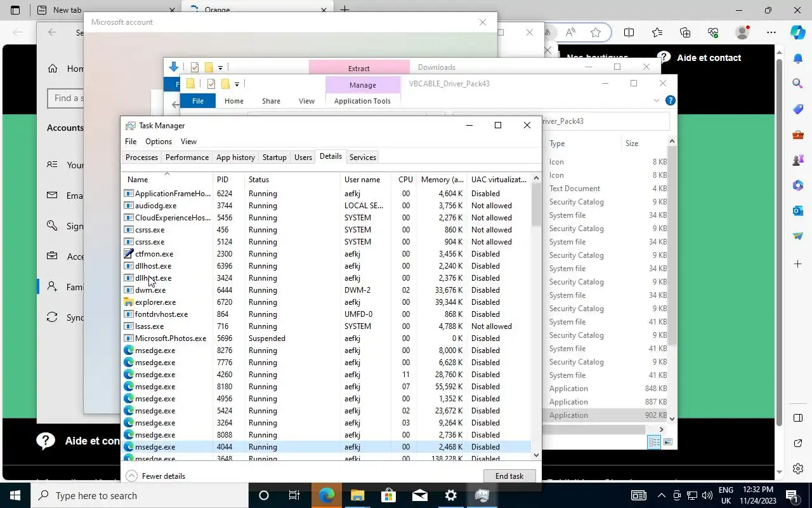Open Microsoft Store from the taskbar
The width and height of the screenshot is (812, 508).
coord(388,495)
